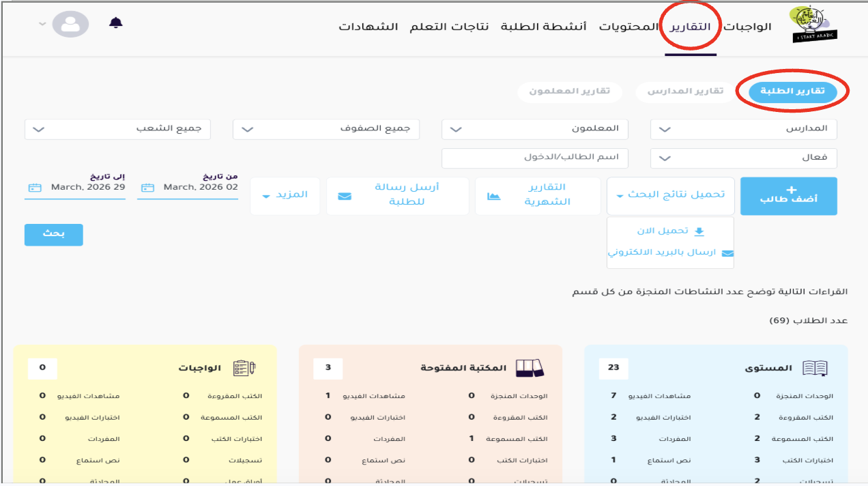Click the I Start Arabic logo
Screen dimensions: 868x486
[812, 25]
